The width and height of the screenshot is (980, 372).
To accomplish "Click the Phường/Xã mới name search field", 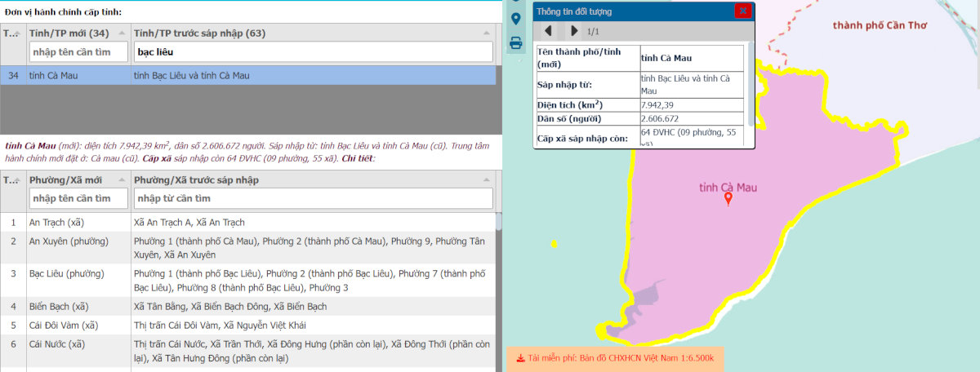I will tap(78, 198).
